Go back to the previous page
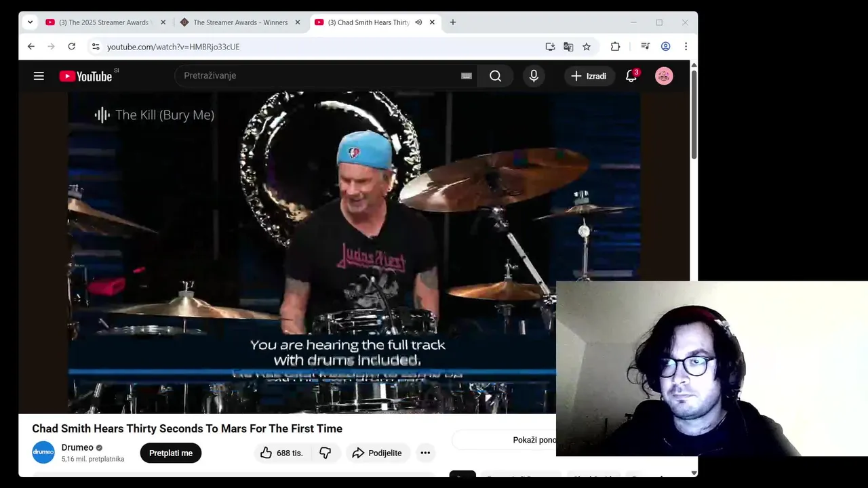Viewport: 868px width, 488px height. tap(31, 46)
